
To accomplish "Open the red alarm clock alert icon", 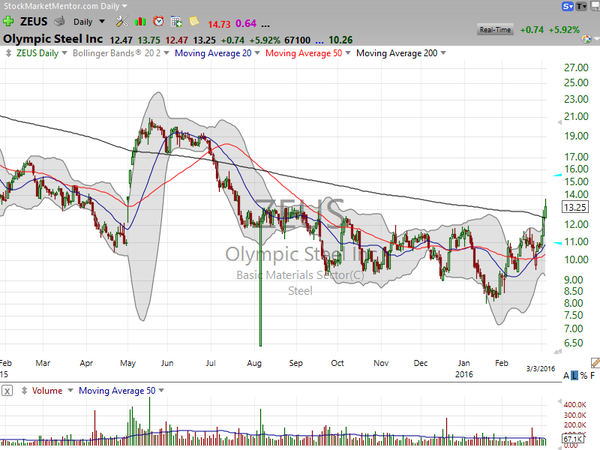I will pos(158,21).
